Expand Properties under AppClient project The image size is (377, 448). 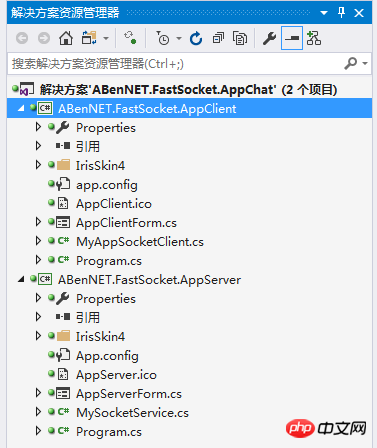coord(38,127)
